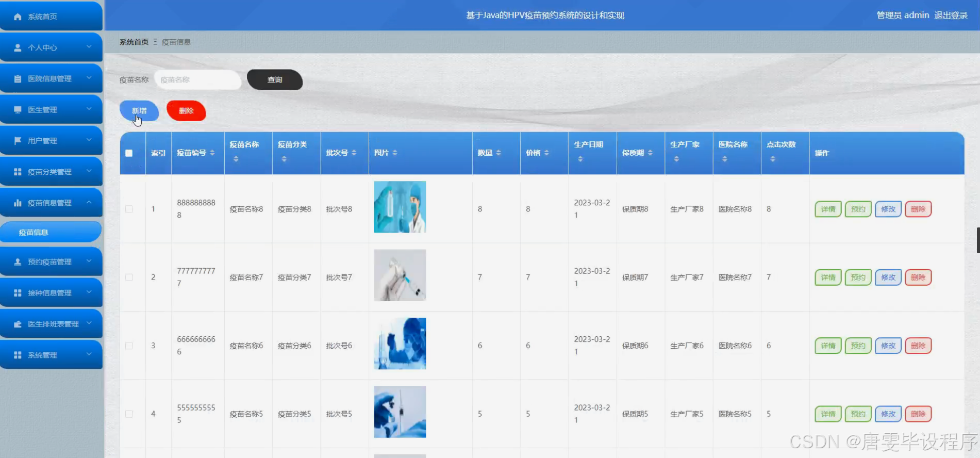
Task: Sort by 医院名称 column arrows
Action: click(724, 159)
